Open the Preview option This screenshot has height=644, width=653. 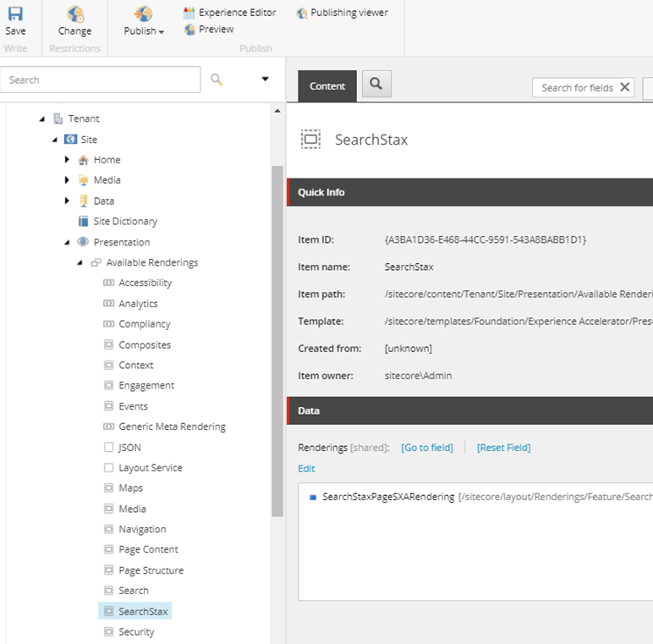(209, 30)
